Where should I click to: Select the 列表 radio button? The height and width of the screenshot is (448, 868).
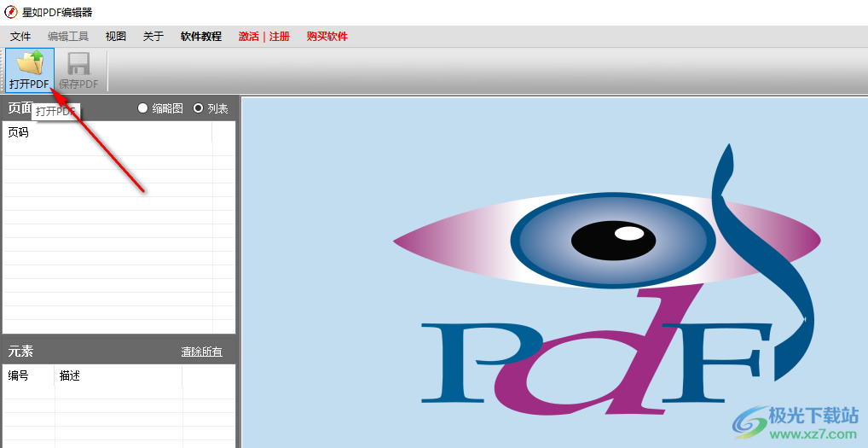point(198,108)
